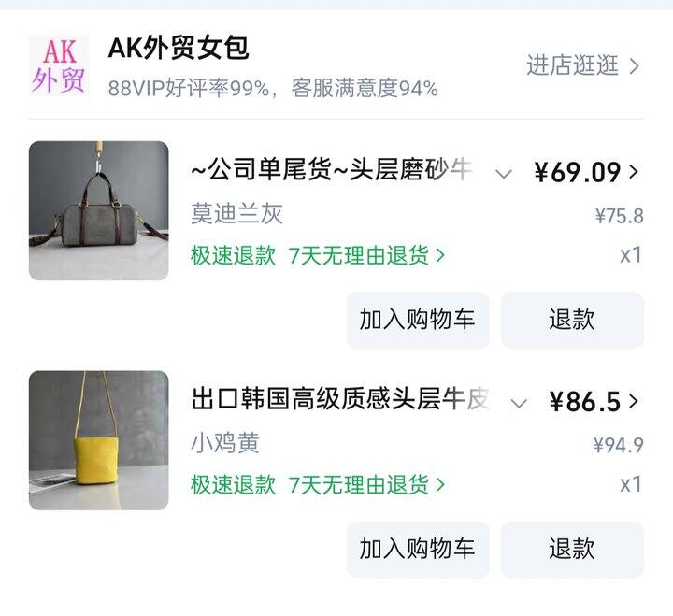Image resolution: width=673 pixels, height=616 pixels.
Task: Tap 极速退款 label on grey bag item
Action: 234,255
